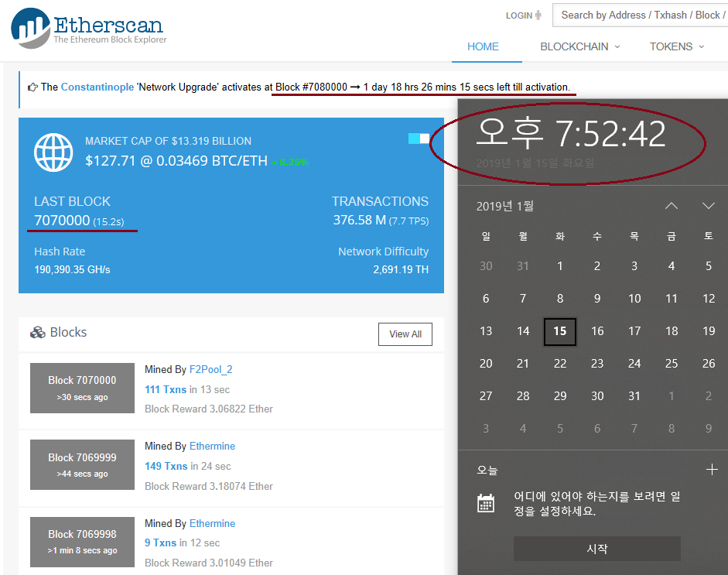Viewport: 728px width, 575px height.
Task: Click the $127.71 @ 0.03469 BTC/ETH price
Action: pyautogui.click(x=176, y=161)
